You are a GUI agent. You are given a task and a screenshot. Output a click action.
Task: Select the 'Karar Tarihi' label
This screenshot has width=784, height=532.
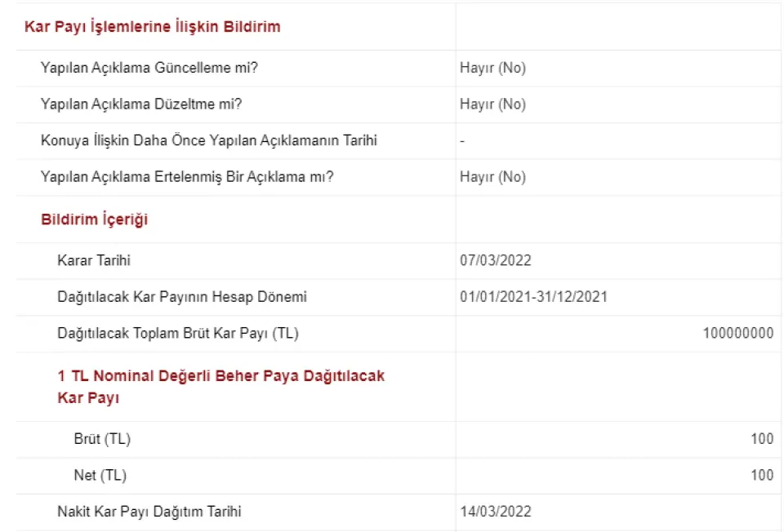[94, 261]
